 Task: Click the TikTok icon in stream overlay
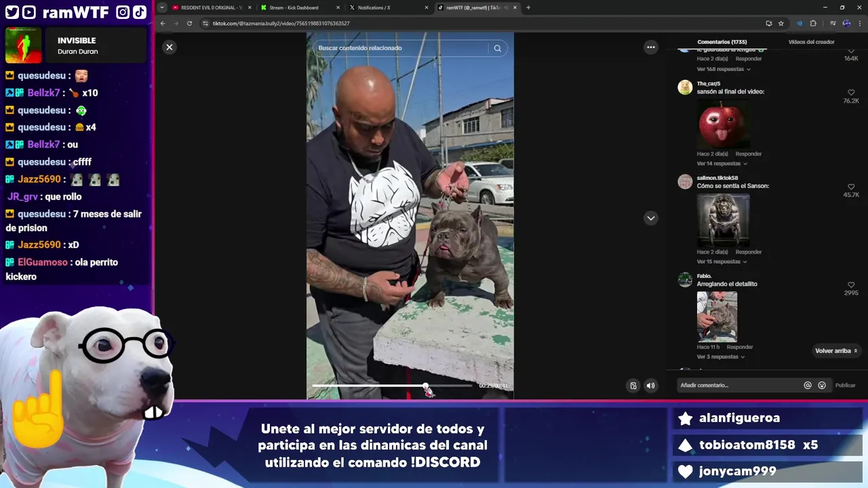(139, 12)
